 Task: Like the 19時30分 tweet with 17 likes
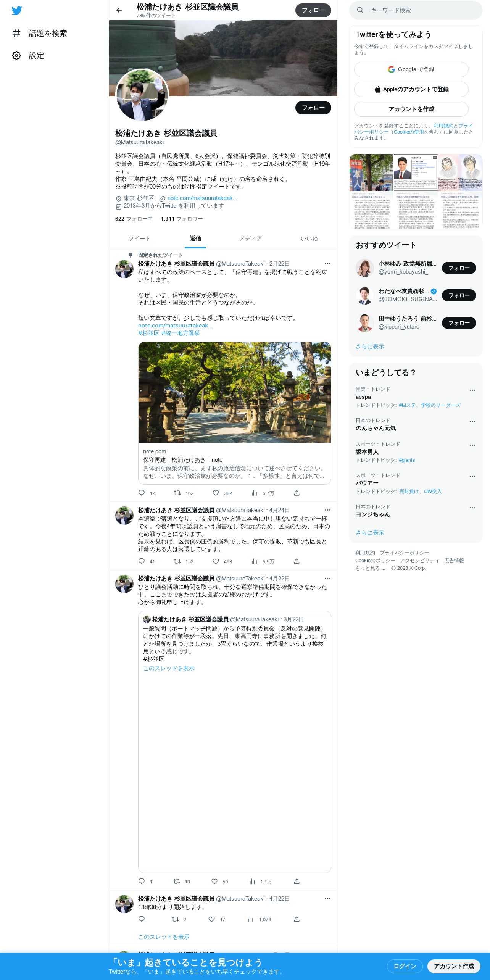[211, 919]
